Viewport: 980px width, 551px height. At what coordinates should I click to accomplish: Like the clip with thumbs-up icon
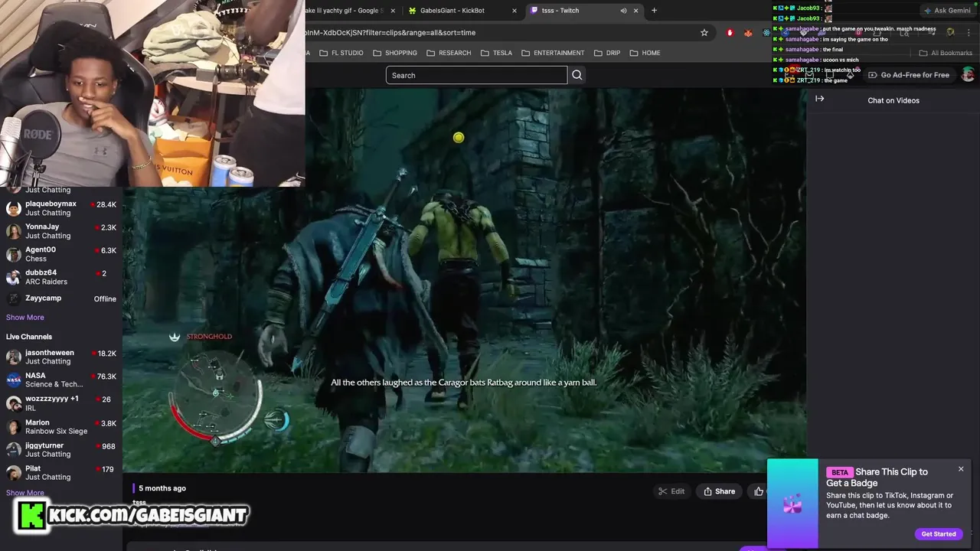pyautogui.click(x=759, y=491)
